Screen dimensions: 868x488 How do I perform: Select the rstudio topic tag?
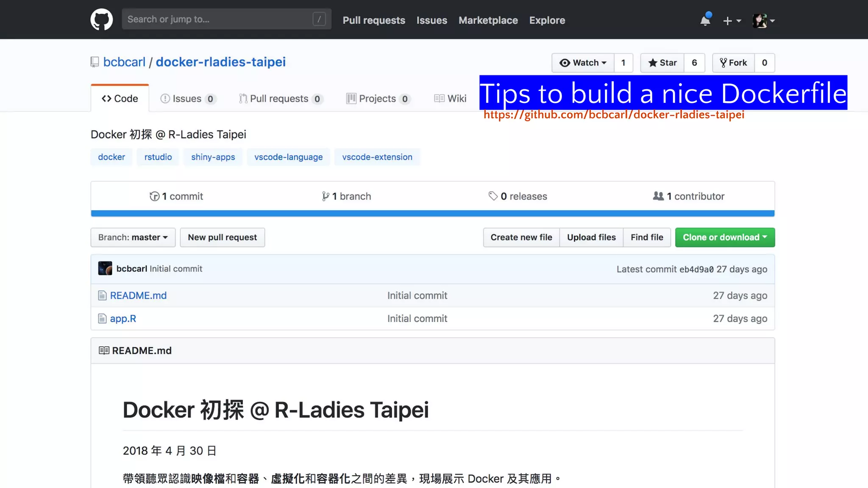pyautogui.click(x=158, y=157)
